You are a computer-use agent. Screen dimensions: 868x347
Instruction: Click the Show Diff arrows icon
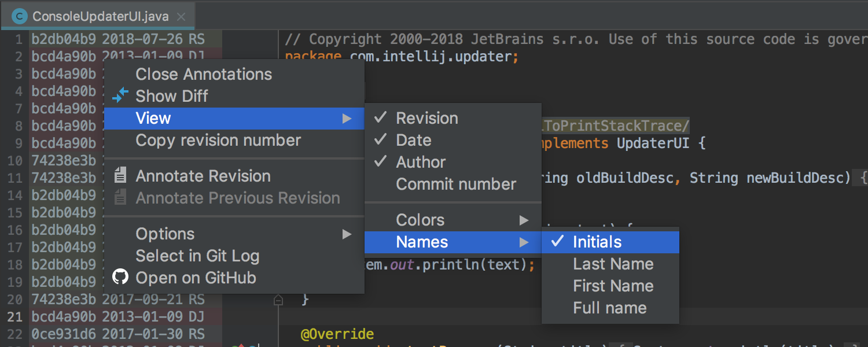(120, 95)
